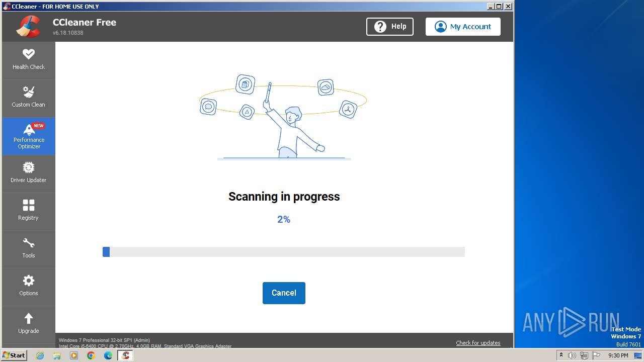
Task: Click the scanning progress bar
Action: 284,252
